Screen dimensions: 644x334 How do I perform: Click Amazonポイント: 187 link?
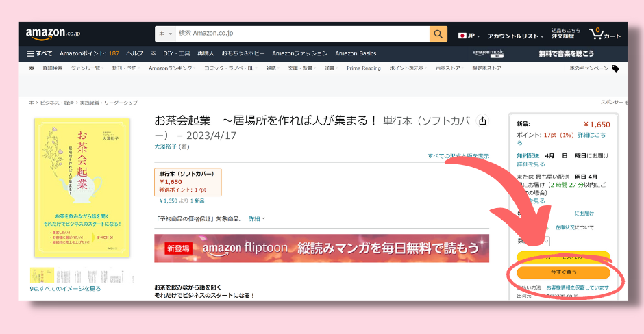[90, 53]
